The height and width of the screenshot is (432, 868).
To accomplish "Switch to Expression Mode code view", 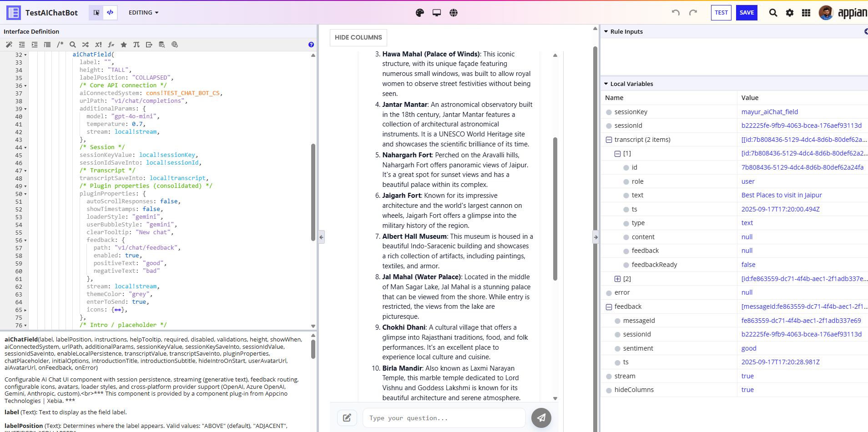I will tap(110, 13).
